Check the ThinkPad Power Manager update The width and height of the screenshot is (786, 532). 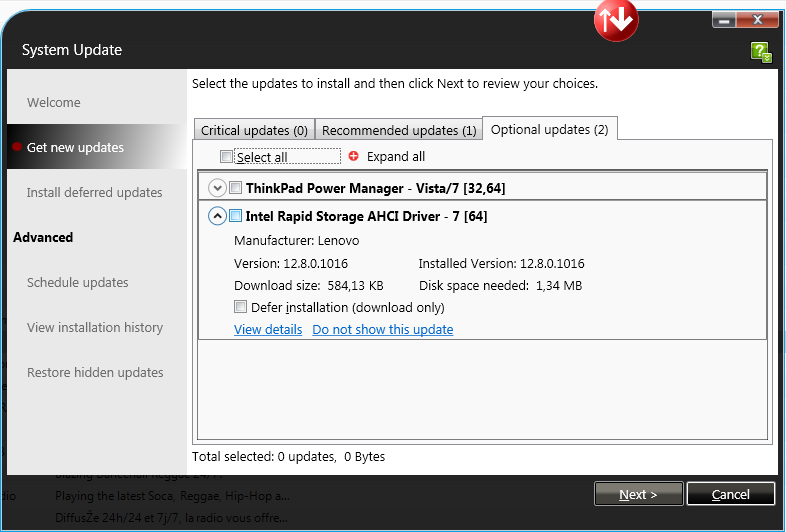pos(235,187)
